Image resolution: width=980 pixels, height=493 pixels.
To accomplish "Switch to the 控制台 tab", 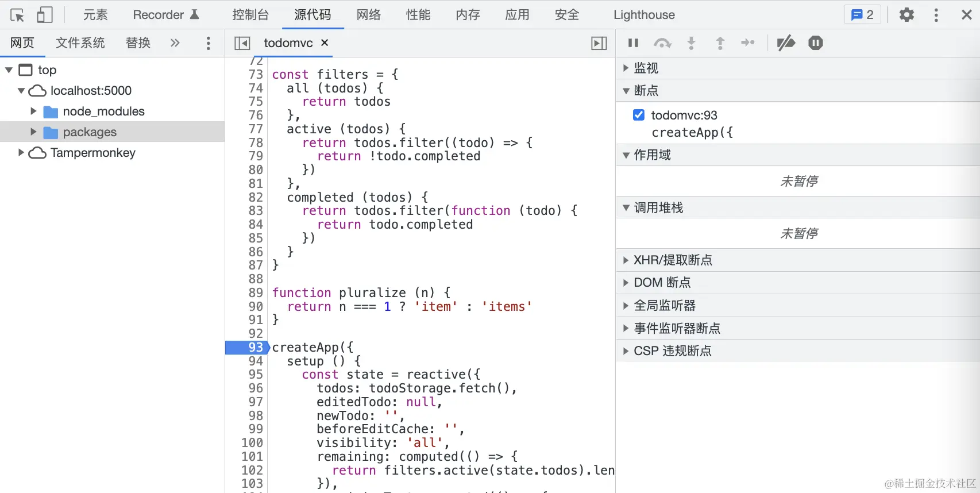I will [x=250, y=15].
